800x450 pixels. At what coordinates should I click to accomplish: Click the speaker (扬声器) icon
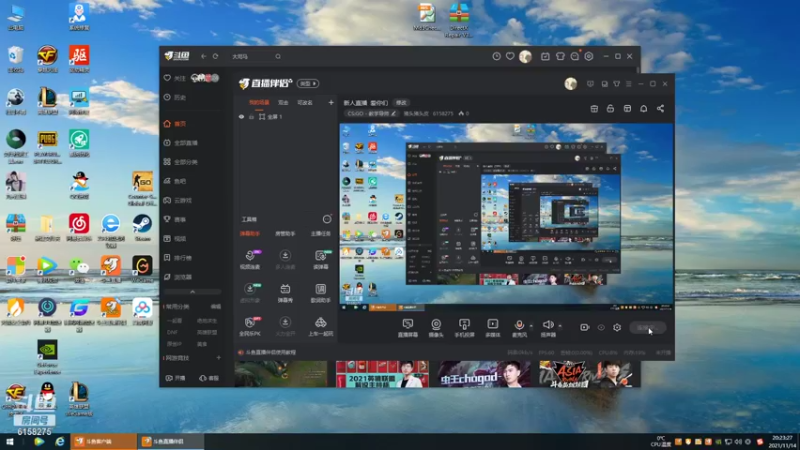[x=548, y=324]
